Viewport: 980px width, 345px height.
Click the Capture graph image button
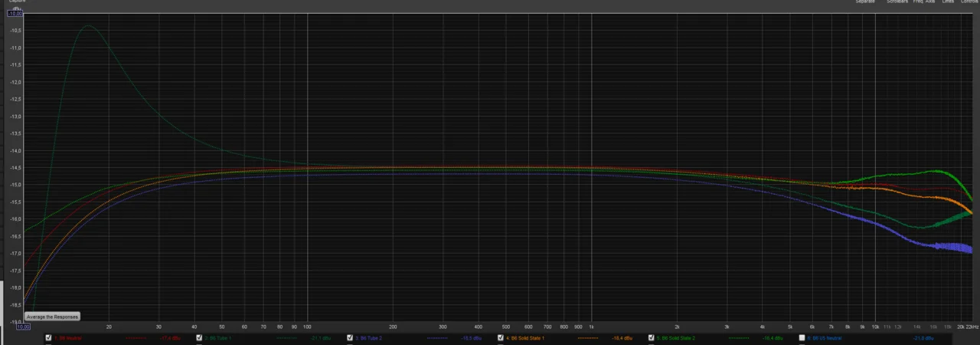[17, 2]
